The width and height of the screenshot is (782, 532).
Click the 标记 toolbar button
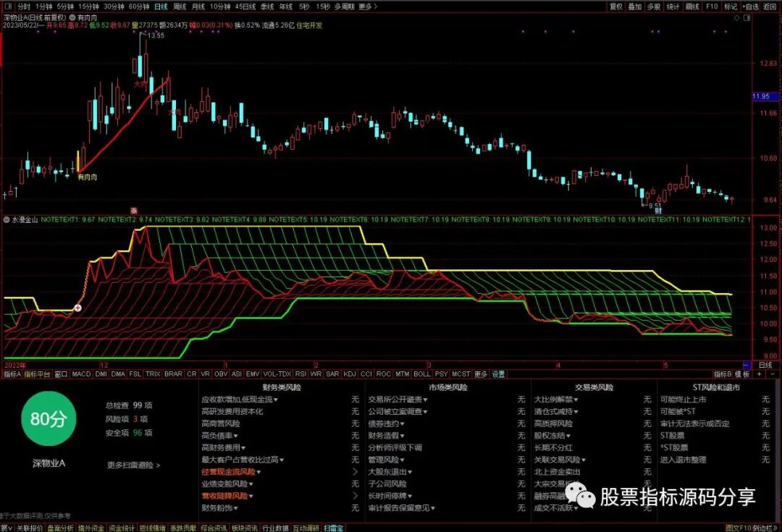pos(731,7)
